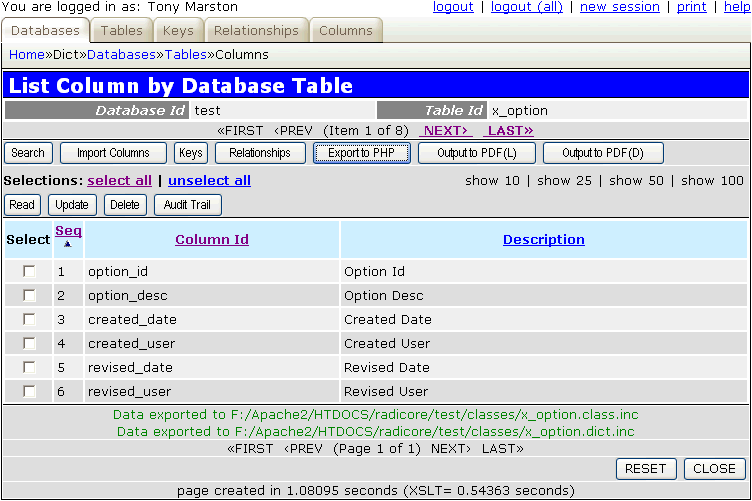752x501 pixels.
Task: Go to NEXT item link
Action: point(446,131)
